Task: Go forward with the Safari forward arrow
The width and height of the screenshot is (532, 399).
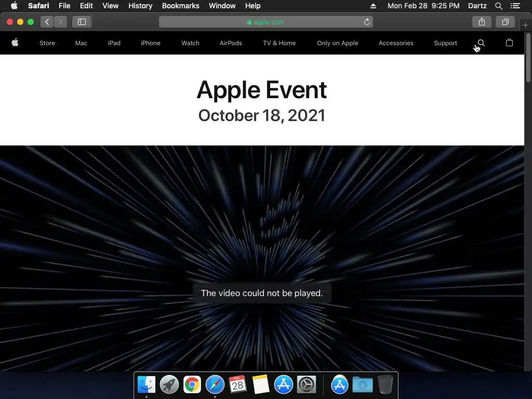Action: point(60,22)
